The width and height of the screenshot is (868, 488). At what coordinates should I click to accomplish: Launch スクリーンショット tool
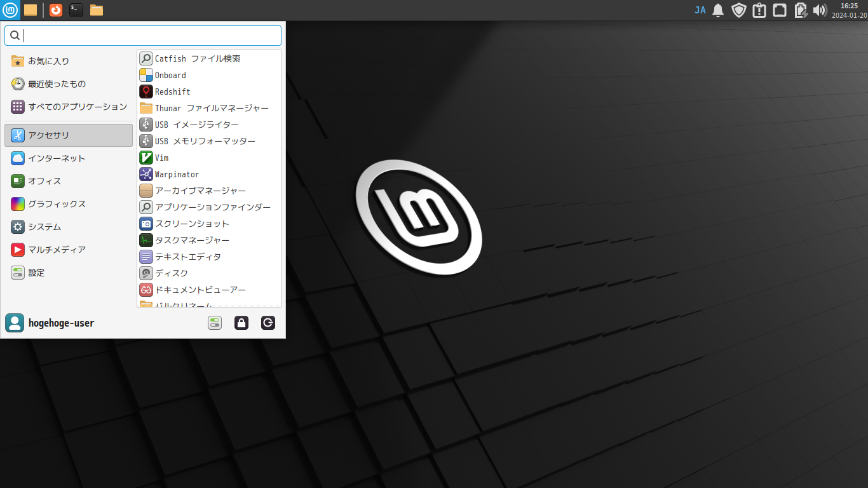(209, 224)
